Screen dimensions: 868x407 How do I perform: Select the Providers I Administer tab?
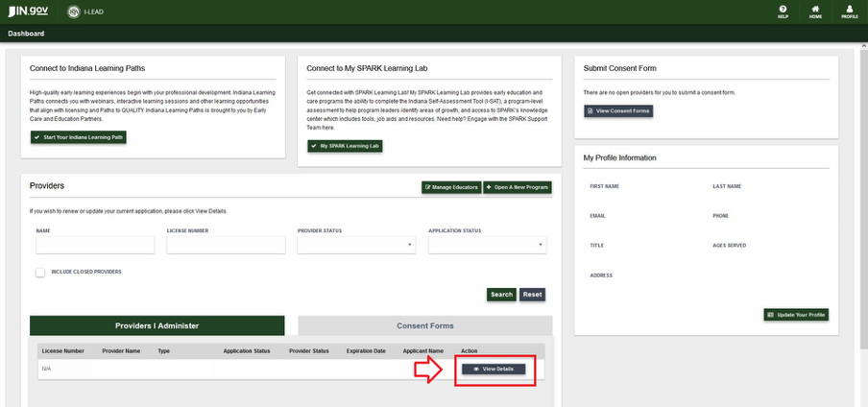[x=157, y=325]
